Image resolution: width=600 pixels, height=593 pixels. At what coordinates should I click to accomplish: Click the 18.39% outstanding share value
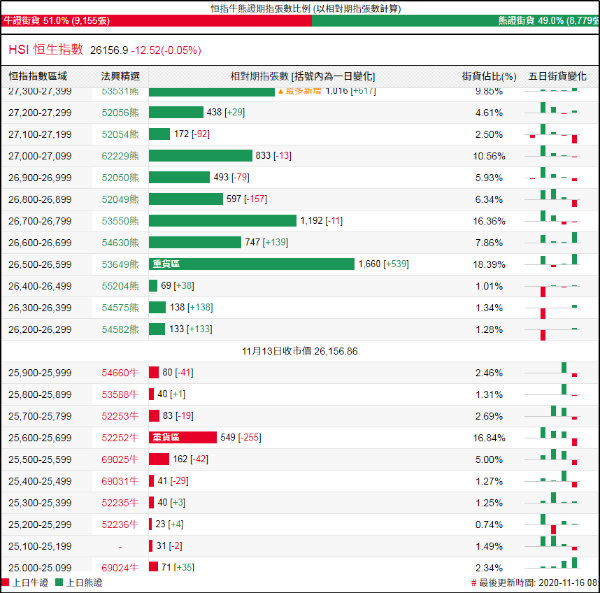[489, 264]
